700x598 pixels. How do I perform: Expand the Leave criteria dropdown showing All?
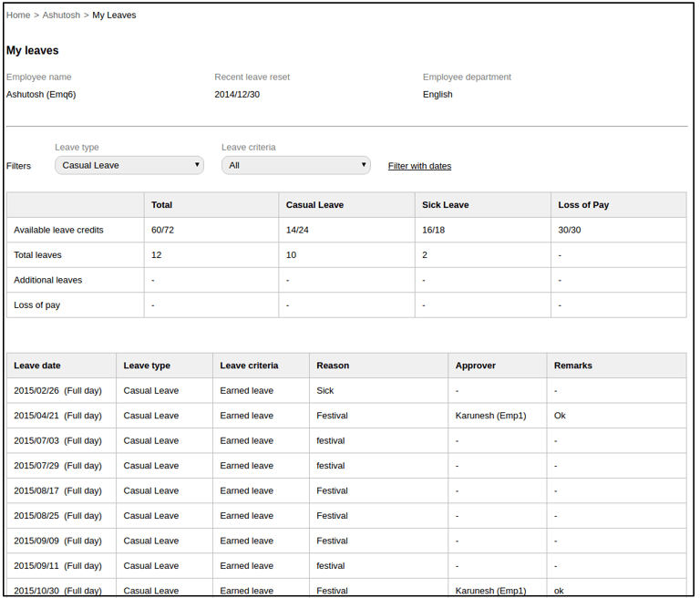coord(296,165)
